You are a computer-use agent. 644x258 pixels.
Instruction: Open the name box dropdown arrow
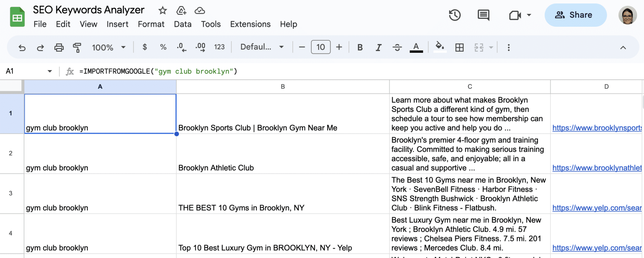(x=50, y=71)
